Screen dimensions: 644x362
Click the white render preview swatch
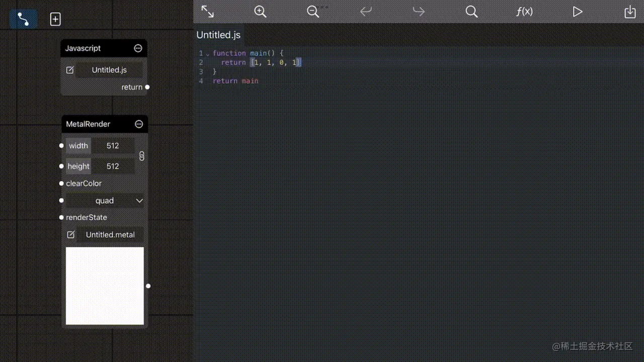click(x=105, y=286)
